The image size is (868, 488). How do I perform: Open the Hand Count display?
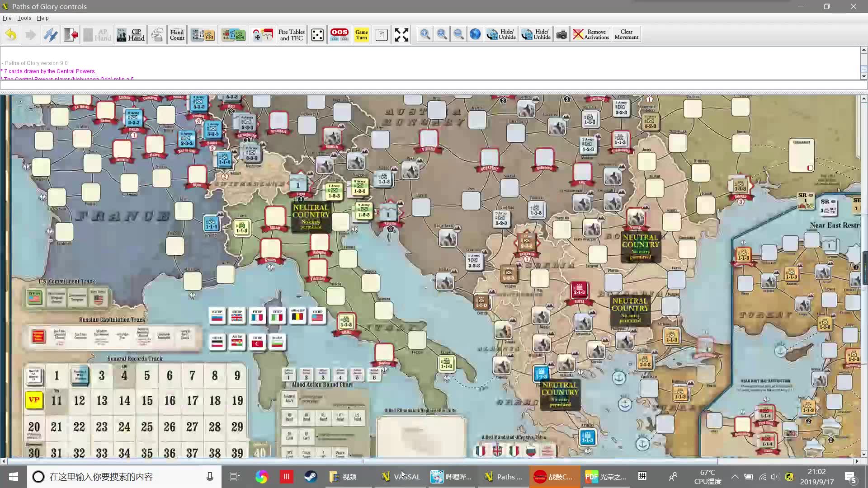pos(177,35)
